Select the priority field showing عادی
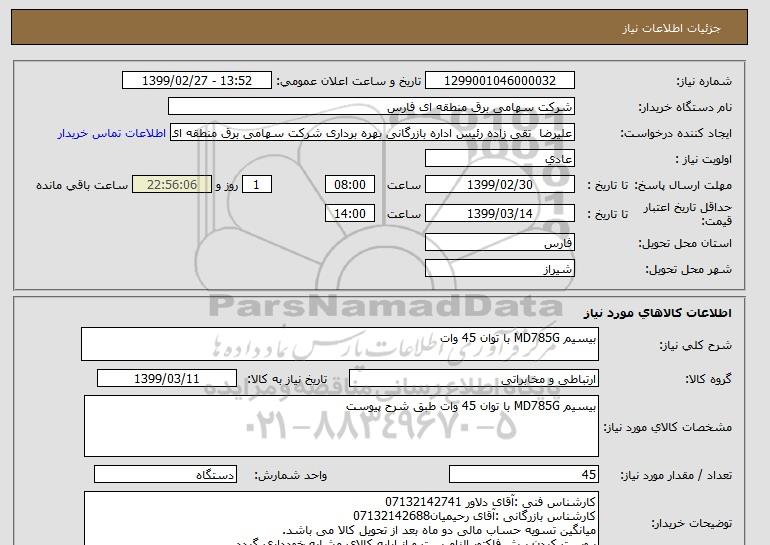 (x=499, y=159)
